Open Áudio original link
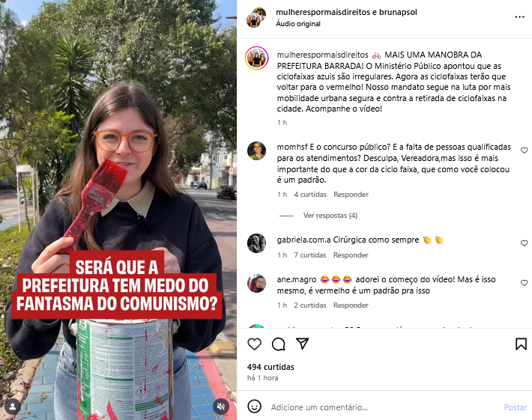 (x=298, y=24)
